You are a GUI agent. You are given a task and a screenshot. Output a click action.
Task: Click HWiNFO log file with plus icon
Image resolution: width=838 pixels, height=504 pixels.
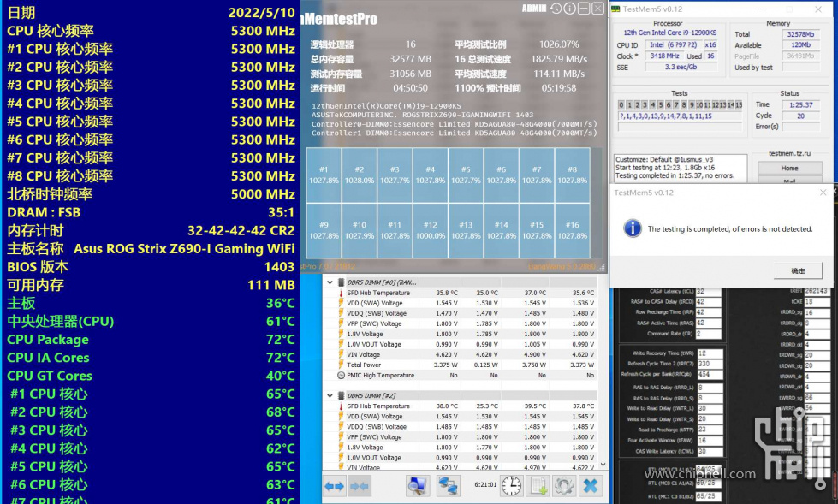pyautogui.click(x=538, y=486)
